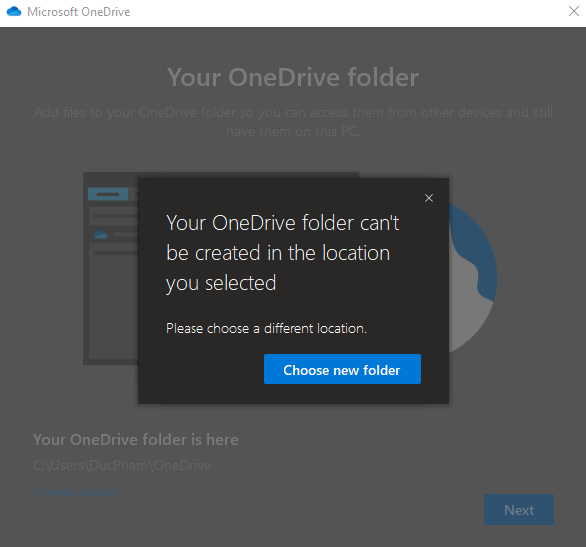Screen dimensions: 586x547
Task: Close the error dialog with the X
Action: tap(429, 198)
